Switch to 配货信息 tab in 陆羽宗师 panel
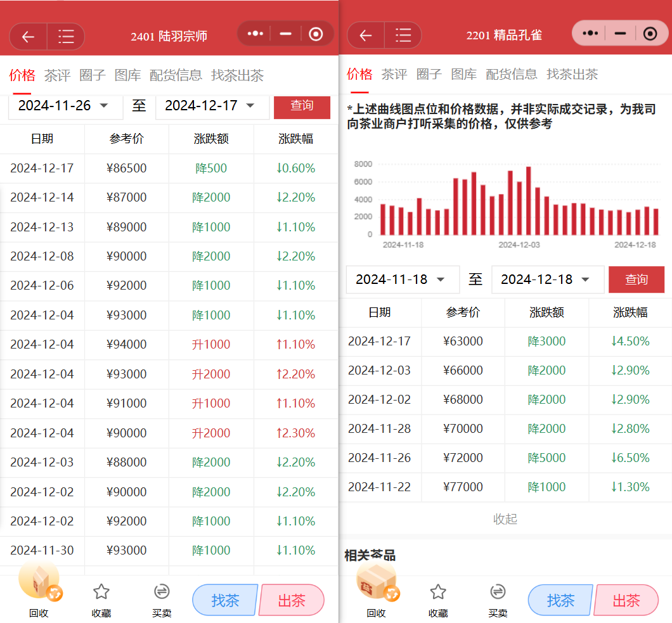This screenshot has height=623, width=672. tap(176, 75)
